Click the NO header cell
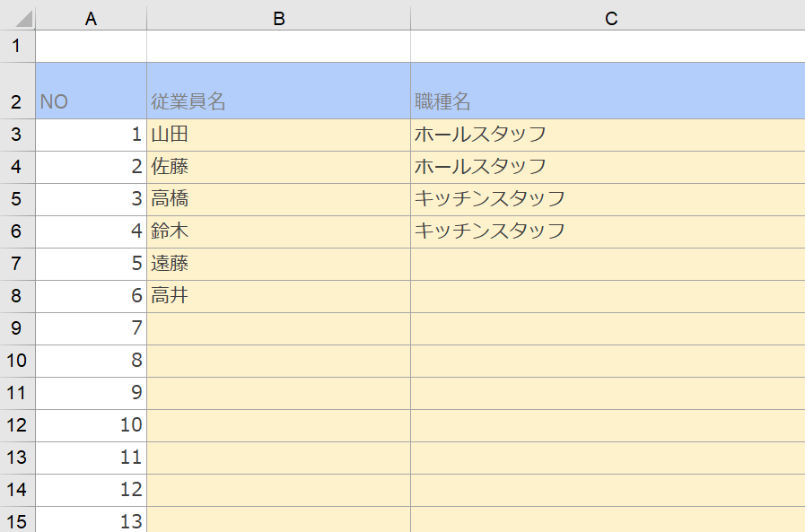Screen dimensions: 805x532 tap(91, 91)
